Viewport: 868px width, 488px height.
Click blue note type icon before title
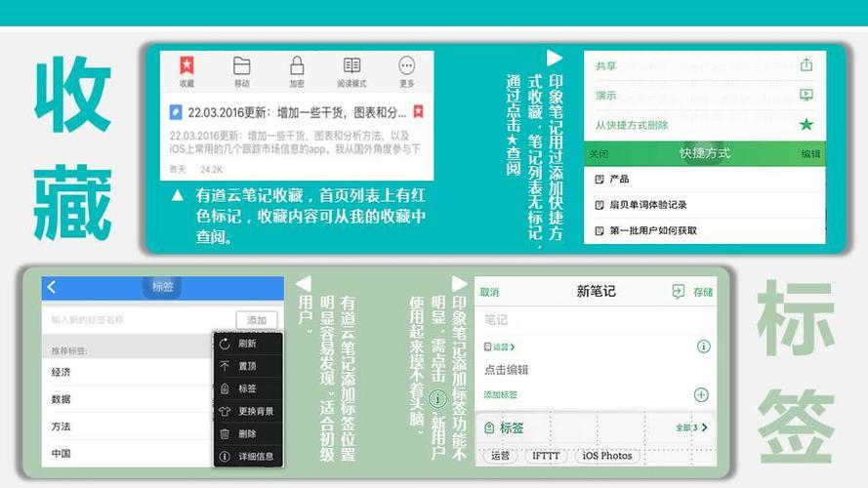pyautogui.click(x=176, y=112)
